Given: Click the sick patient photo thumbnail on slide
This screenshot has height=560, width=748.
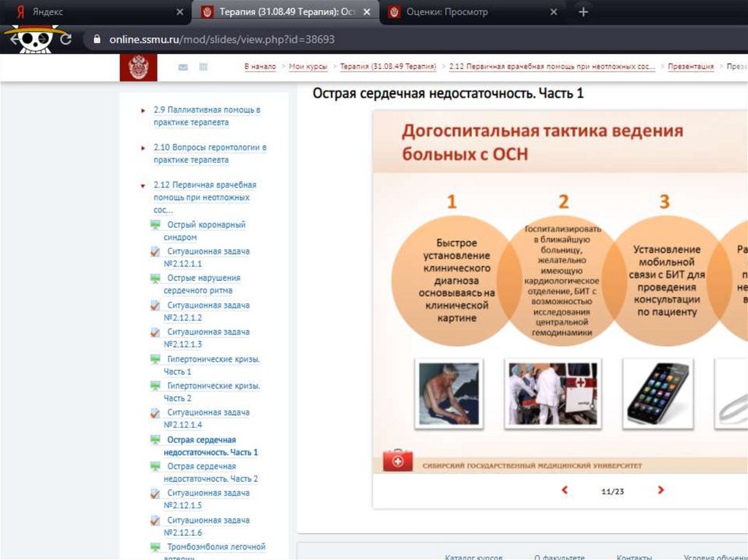Looking at the screenshot, I should click(449, 394).
